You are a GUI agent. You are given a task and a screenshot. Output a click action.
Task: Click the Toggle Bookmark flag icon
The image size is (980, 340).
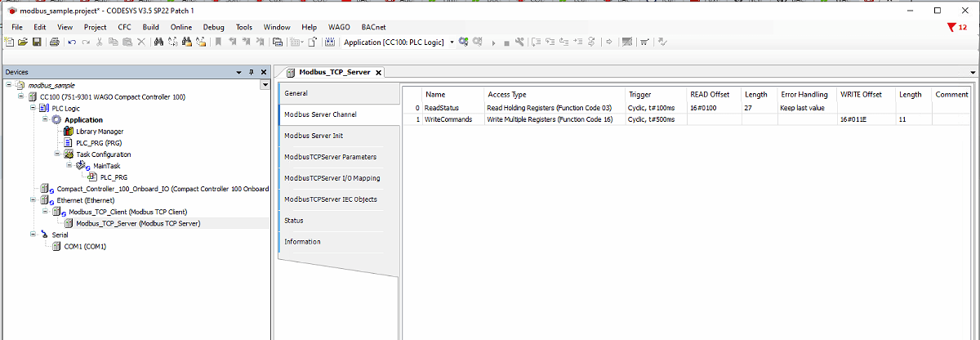[218, 42]
